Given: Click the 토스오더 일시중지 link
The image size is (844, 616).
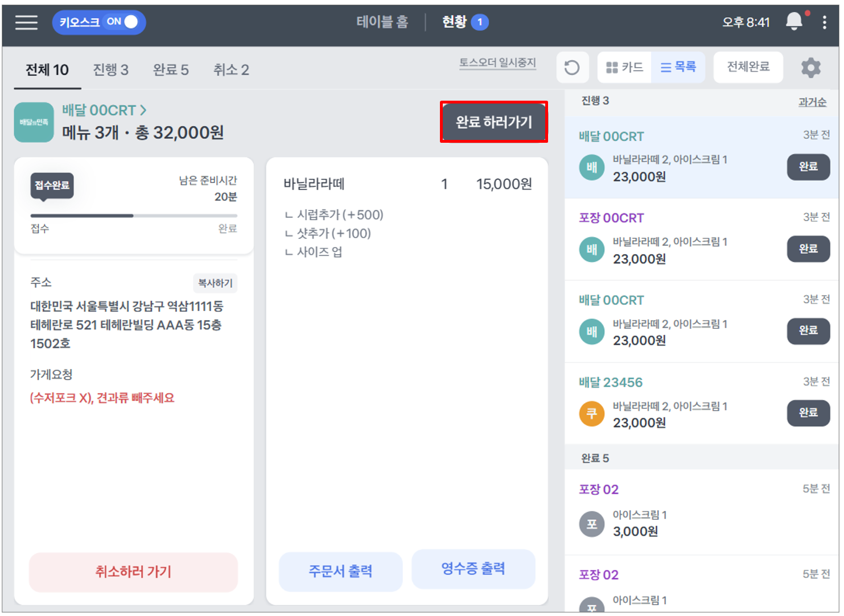Looking at the screenshot, I should [498, 63].
